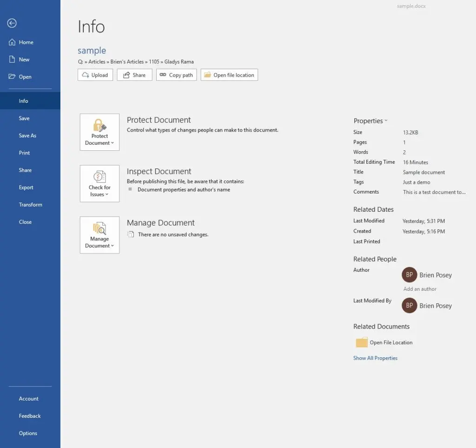Viewport: 476px width, 448px height.
Task: Open the Print page
Action: pos(30,153)
